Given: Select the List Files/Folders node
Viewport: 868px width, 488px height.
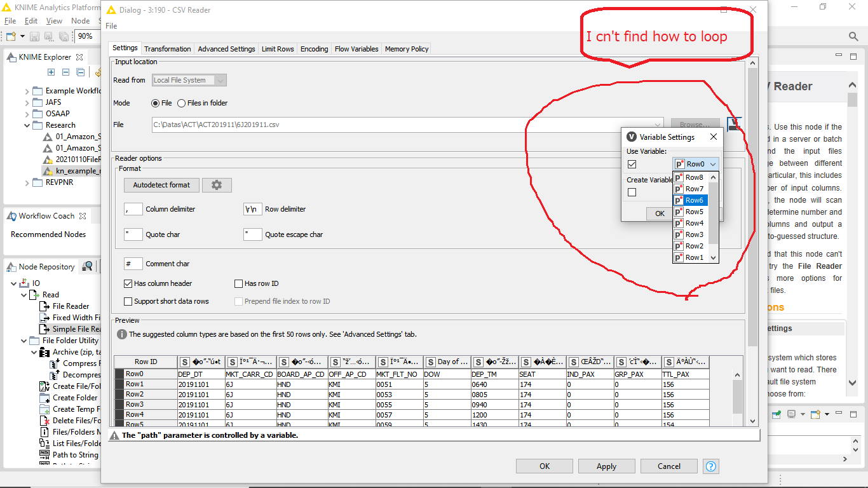Looking at the screenshot, I should pyautogui.click(x=70, y=443).
